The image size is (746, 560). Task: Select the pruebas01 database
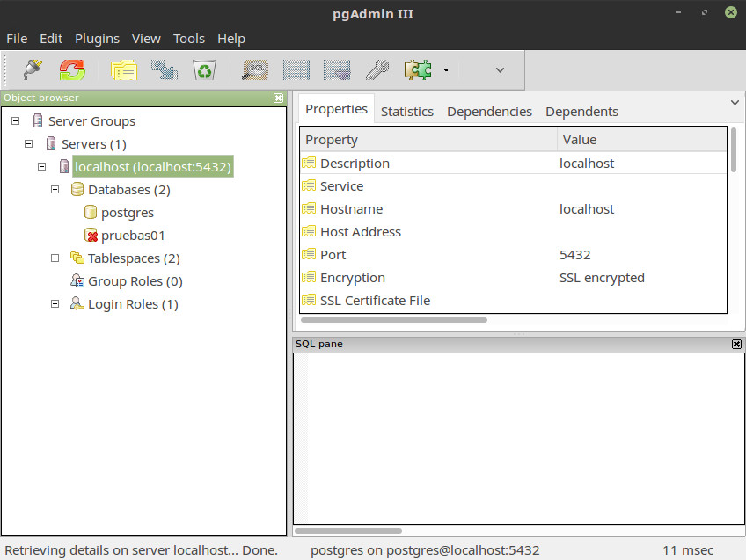click(x=133, y=236)
